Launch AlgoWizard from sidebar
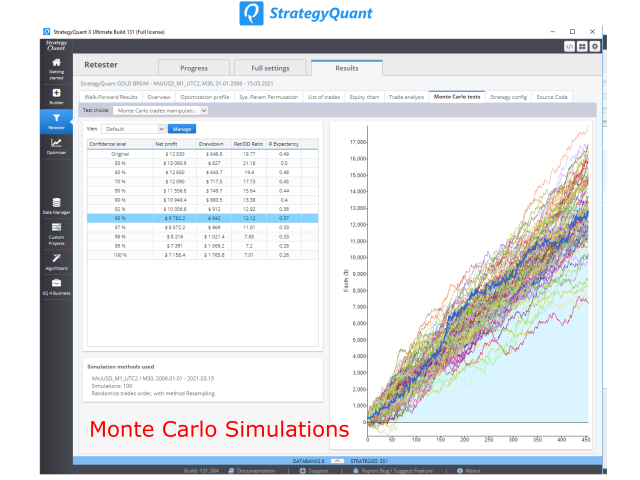The width and height of the screenshot is (640, 480). click(x=56, y=262)
